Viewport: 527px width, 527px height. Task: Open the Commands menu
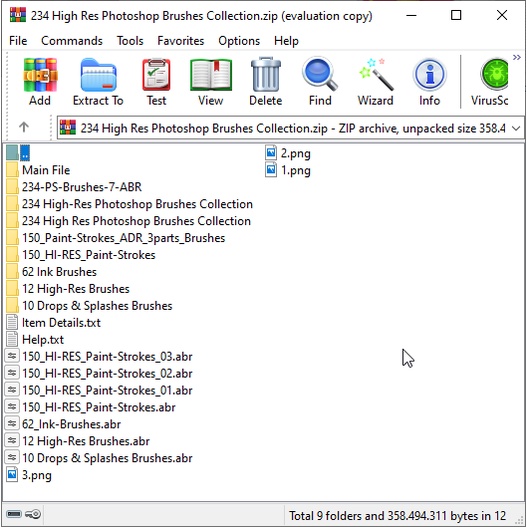(72, 41)
